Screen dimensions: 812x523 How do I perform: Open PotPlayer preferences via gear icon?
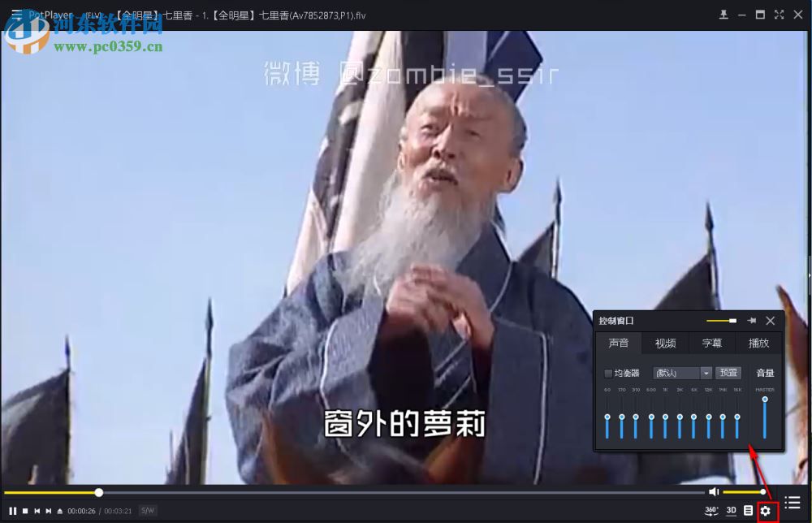coord(764,510)
